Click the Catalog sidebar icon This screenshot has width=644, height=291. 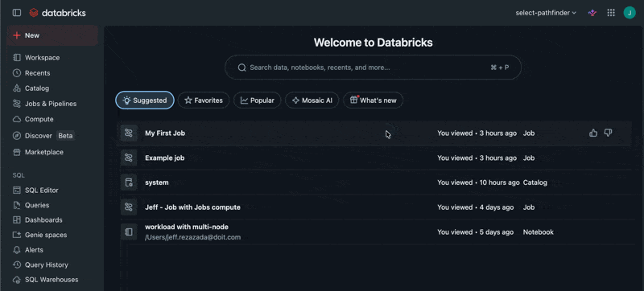pos(17,88)
